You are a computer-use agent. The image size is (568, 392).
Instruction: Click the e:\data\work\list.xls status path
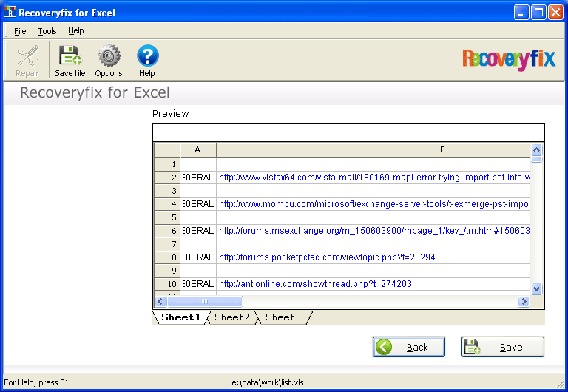268,382
